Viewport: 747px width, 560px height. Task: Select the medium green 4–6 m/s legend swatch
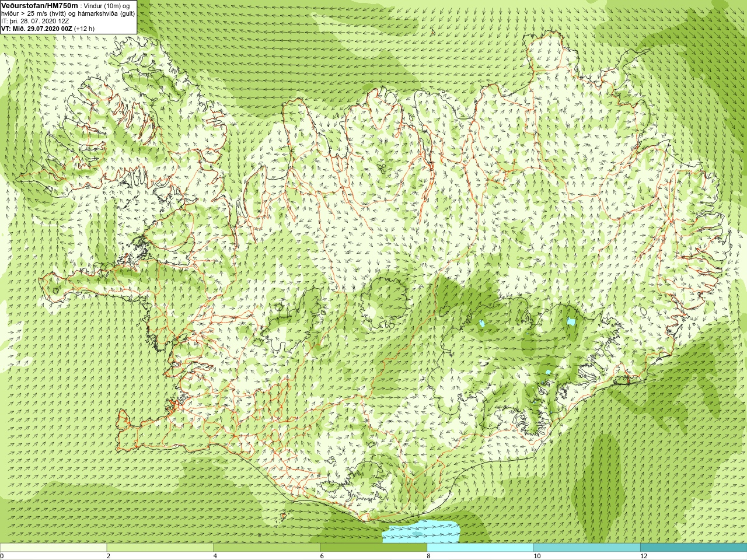coord(267,548)
